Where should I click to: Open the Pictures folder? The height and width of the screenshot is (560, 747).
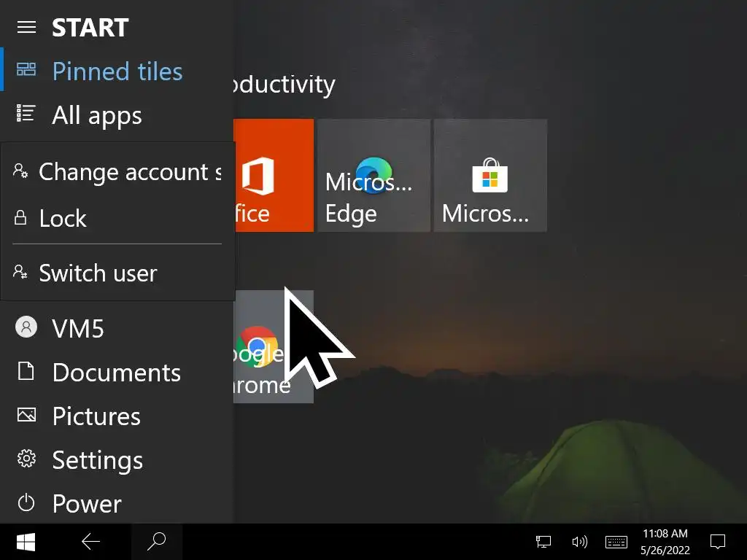point(117,416)
